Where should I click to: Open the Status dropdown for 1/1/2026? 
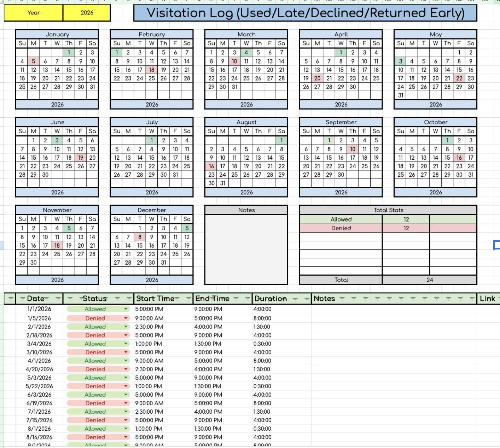[x=126, y=309]
